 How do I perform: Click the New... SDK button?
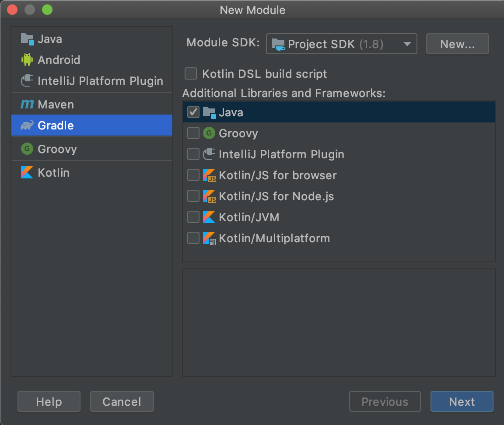(457, 44)
